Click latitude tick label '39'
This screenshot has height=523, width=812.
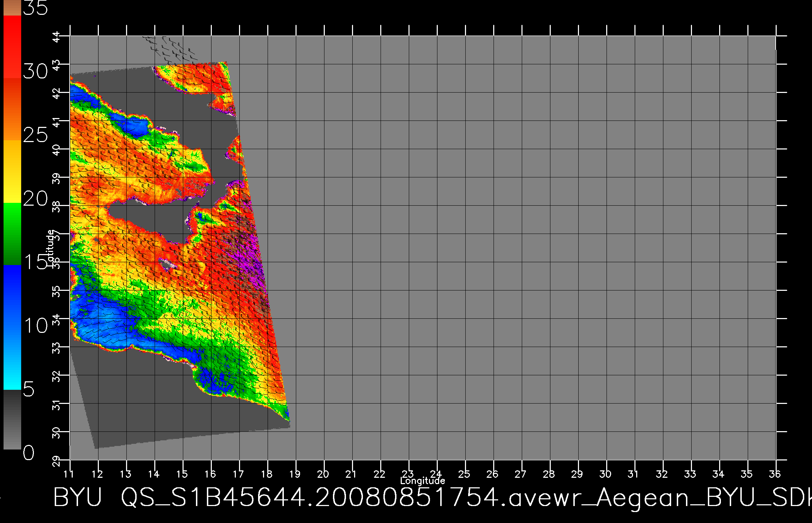[x=56, y=178]
